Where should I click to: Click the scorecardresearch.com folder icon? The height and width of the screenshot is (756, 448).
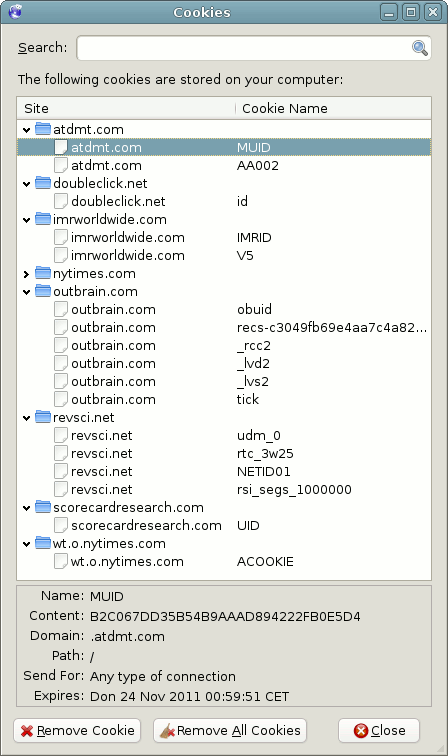click(x=43, y=507)
